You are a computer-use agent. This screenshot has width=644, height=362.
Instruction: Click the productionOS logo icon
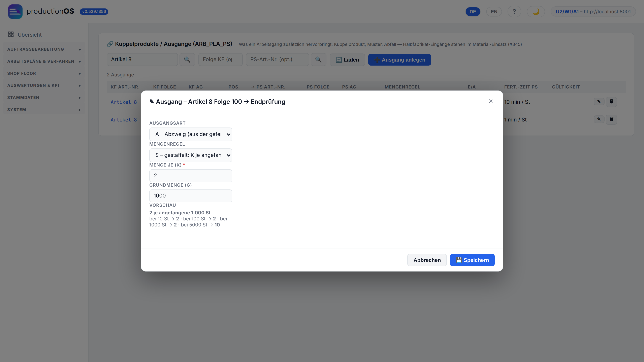(x=15, y=11)
